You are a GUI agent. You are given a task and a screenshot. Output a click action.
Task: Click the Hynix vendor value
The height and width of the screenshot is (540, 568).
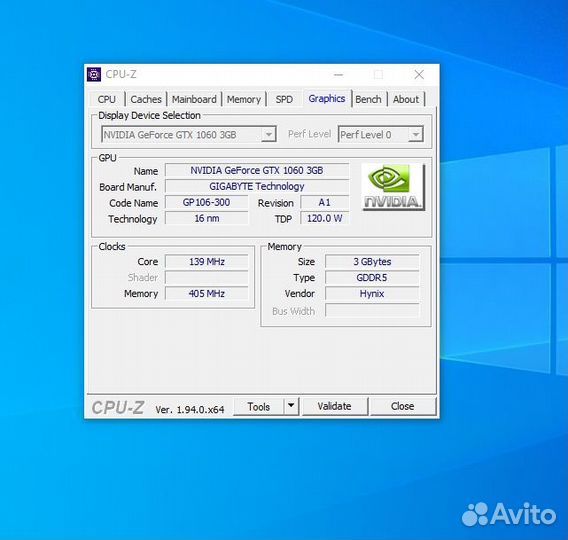[x=372, y=293]
